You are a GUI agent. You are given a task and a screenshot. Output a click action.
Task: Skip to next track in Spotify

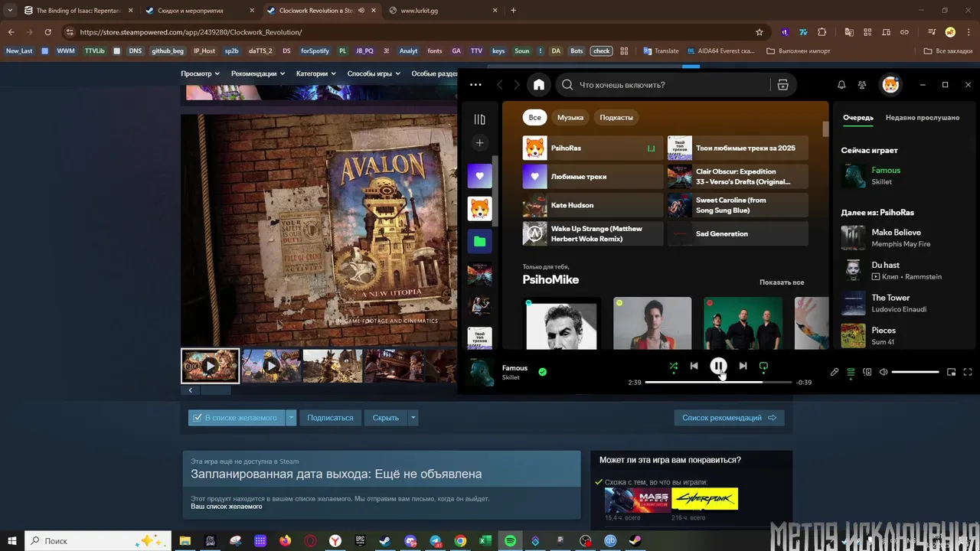tap(743, 366)
